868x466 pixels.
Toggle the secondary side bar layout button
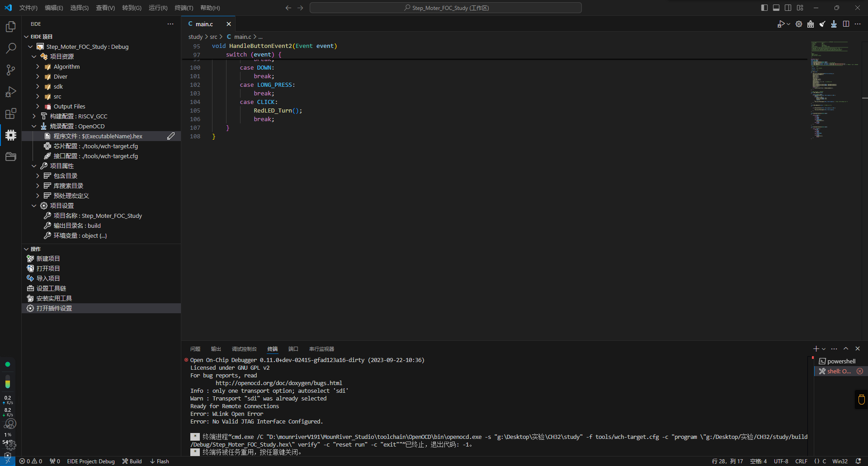click(788, 8)
